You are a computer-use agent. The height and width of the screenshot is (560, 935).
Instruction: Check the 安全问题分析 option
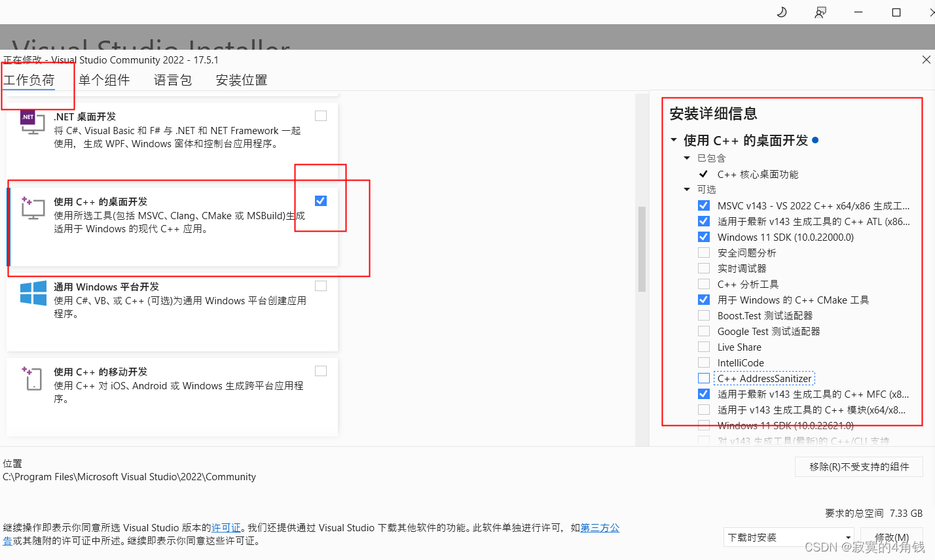(x=704, y=253)
